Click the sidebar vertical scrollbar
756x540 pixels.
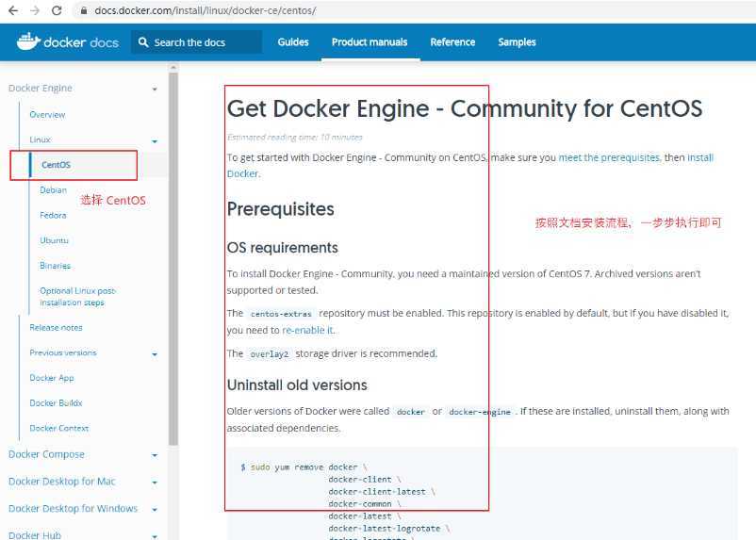click(173, 258)
